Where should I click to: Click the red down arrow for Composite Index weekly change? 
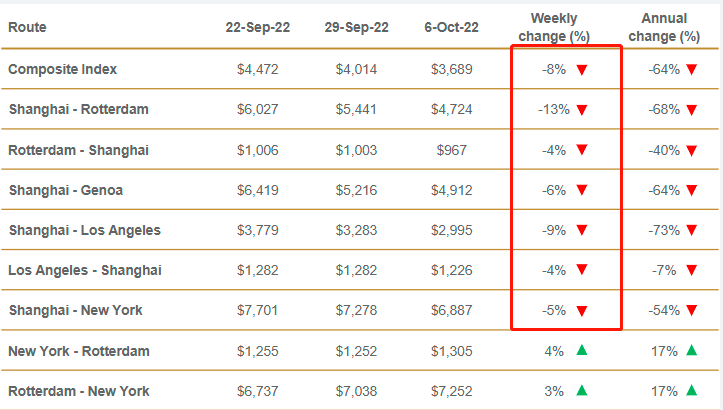coord(582,69)
